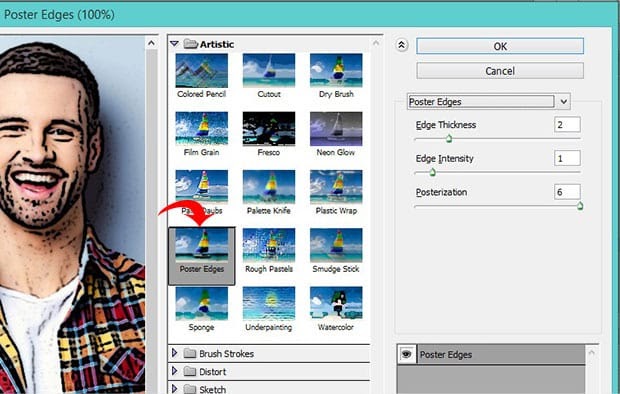Screen dimensions: 620x394
Task: Apply the Plastic Wrap filter thumbnail
Action: point(336,187)
